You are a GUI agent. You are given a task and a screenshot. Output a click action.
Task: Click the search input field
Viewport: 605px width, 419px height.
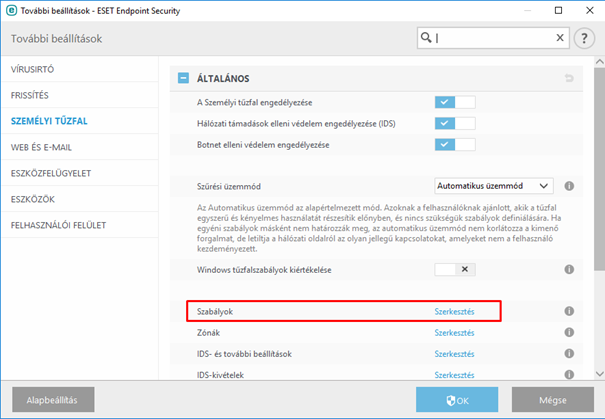490,38
